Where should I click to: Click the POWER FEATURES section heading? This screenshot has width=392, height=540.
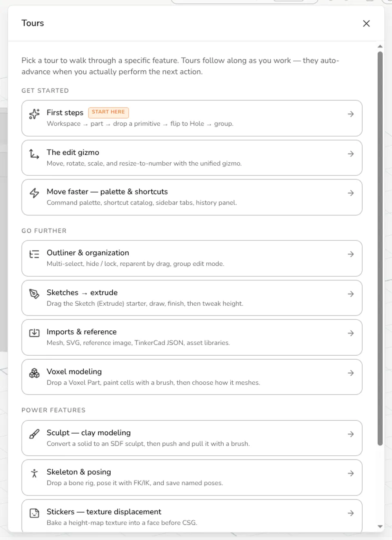pos(53,410)
